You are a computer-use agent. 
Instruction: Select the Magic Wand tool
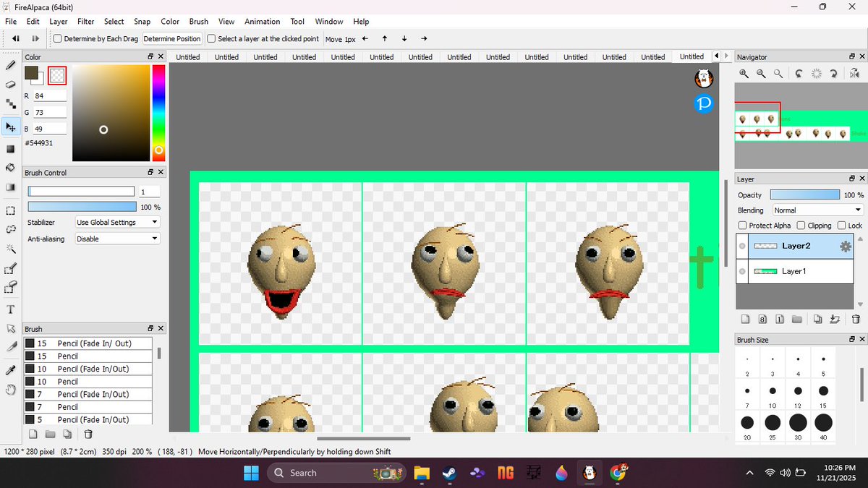11,249
